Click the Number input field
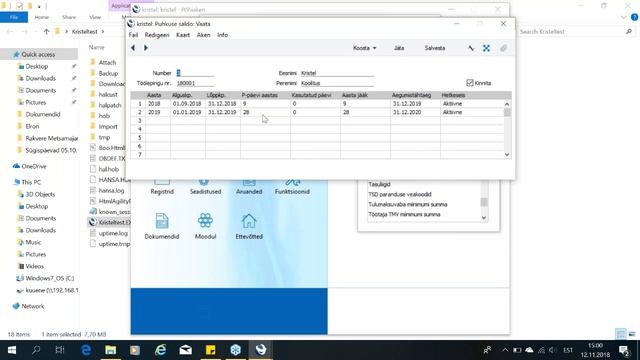The width and height of the screenshot is (640, 360). click(x=195, y=73)
